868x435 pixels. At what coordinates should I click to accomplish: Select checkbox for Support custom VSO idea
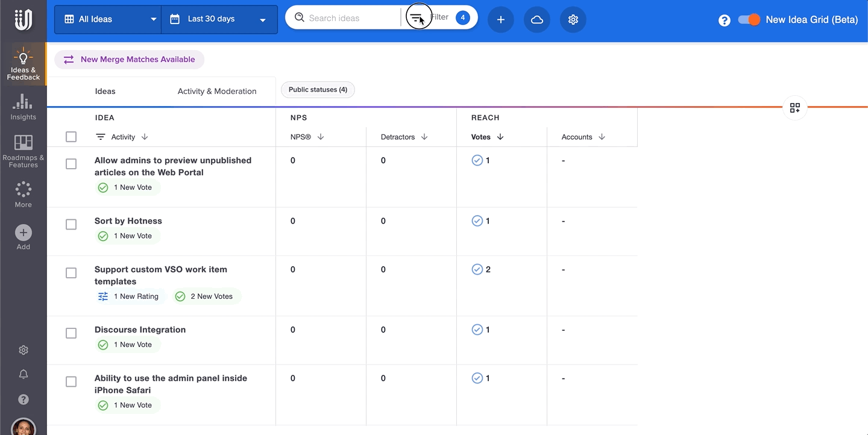tap(71, 273)
